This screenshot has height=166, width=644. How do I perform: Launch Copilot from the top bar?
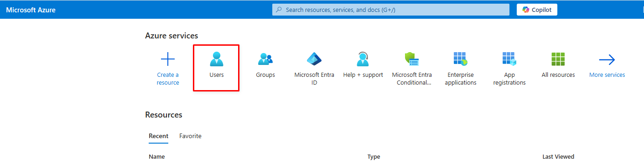tap(537, 10)
